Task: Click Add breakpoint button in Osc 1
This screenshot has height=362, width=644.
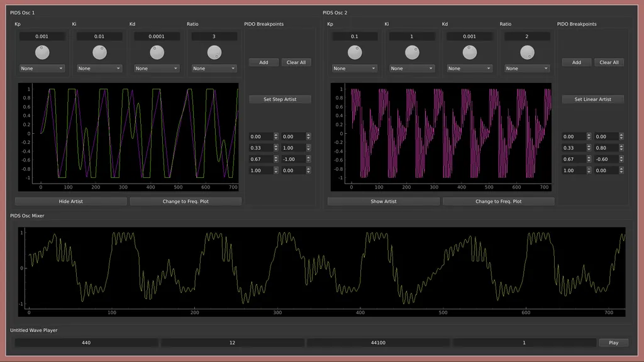Action: click(x=264, y=63)
